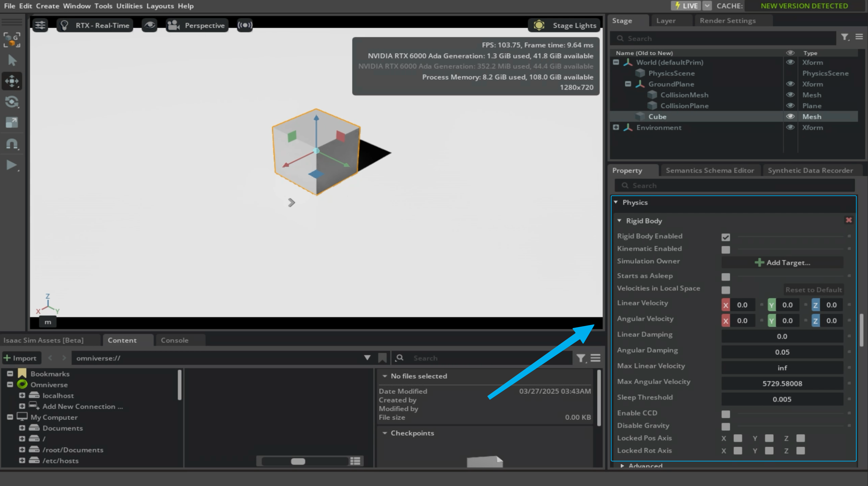Expand the Environment tree node

pyautogui.click(x=616, y=127)
